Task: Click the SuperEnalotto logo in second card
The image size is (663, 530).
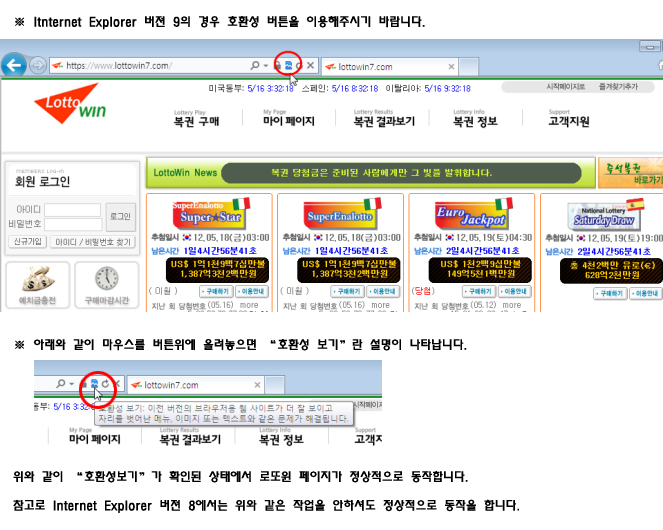Action: click(342, 214)
